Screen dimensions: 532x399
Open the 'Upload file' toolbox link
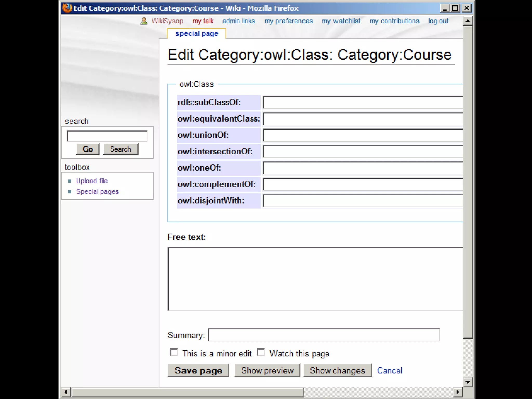pyautogui.click(x=92, y=181)
